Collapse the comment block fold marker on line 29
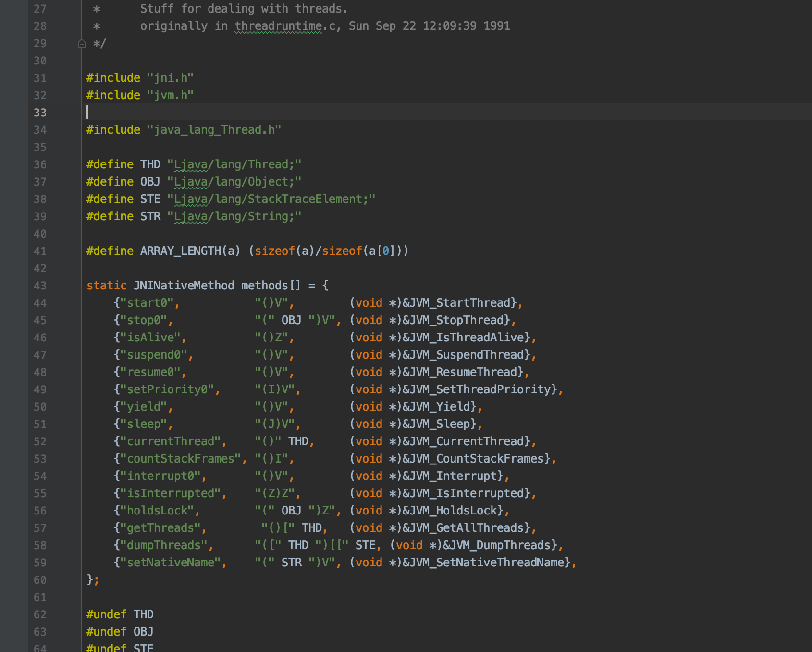Screen dimensions: 812x652 [x=82, y=44]
